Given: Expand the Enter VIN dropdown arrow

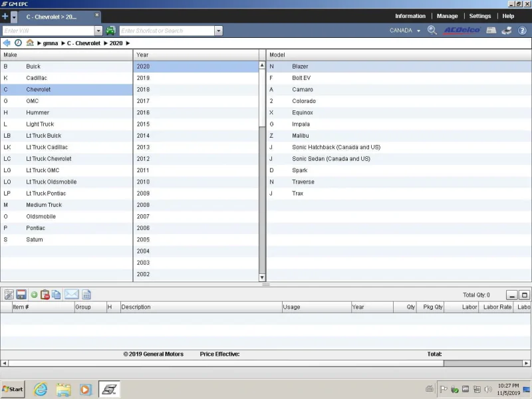Looking at the screenshot, I should (98, 31).
